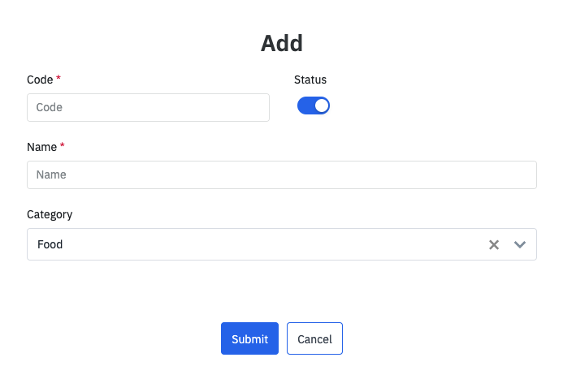Cancel adding the new item
The image size is (563, 392).
(314, 338)
